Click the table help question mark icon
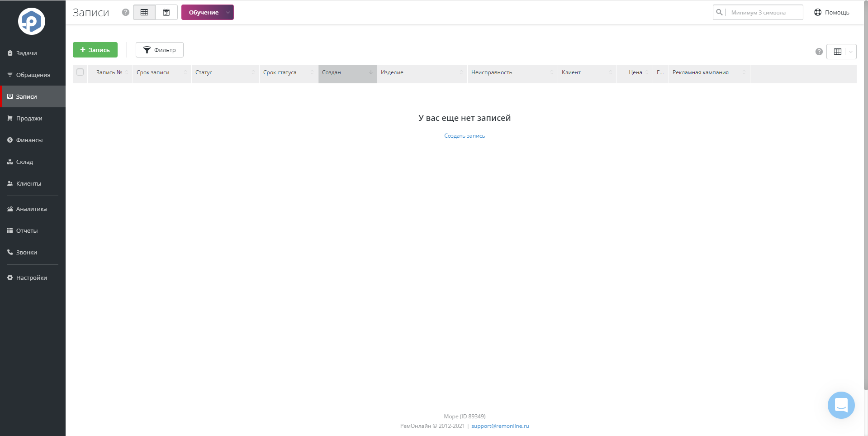Viewport: 868px width, 436px height. click(819, 52)
